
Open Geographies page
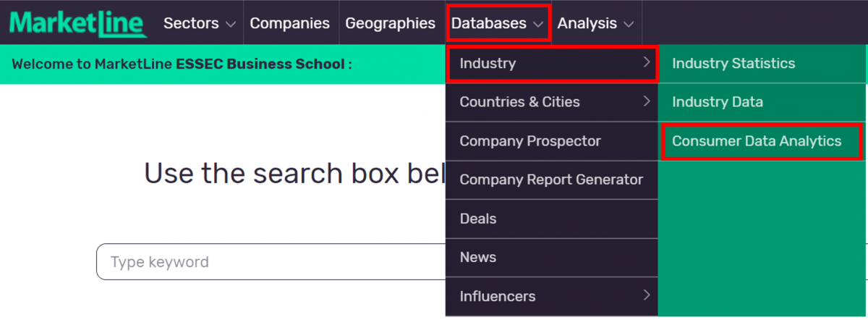(391, 23)
